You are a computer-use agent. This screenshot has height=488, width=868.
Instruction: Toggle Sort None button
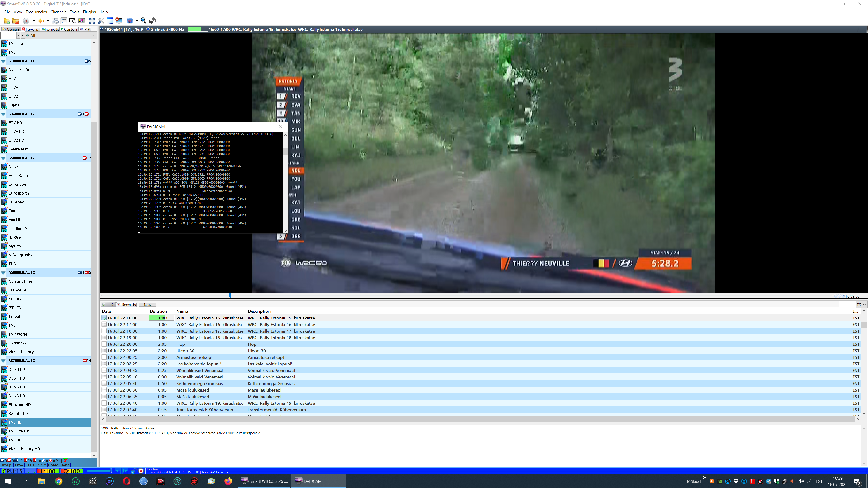[x=65, y=465]
